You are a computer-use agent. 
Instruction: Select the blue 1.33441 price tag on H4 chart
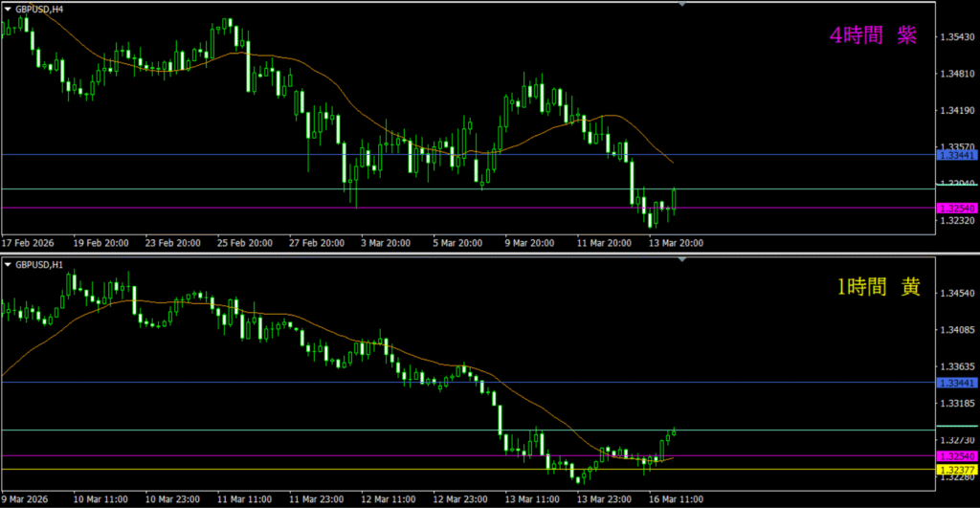957,154
